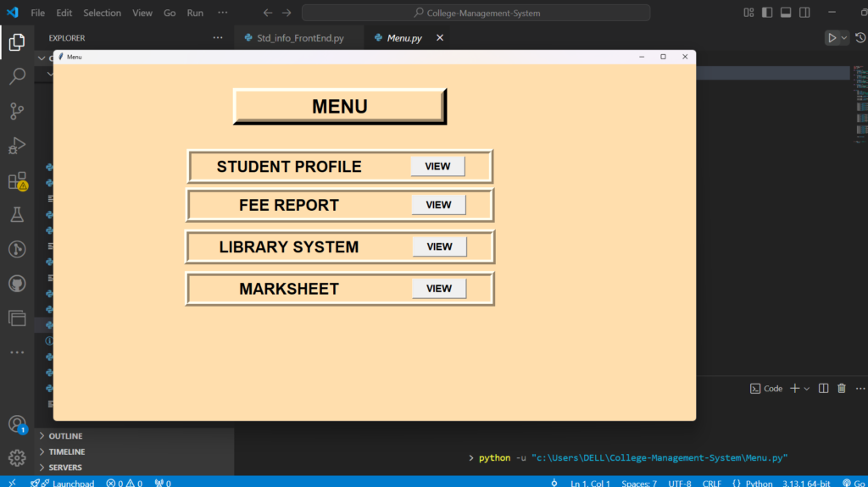Click VIEW button for Marksheet
This screenshot has width=868, height=487.
pyautogui.click(x=439, y=288)
